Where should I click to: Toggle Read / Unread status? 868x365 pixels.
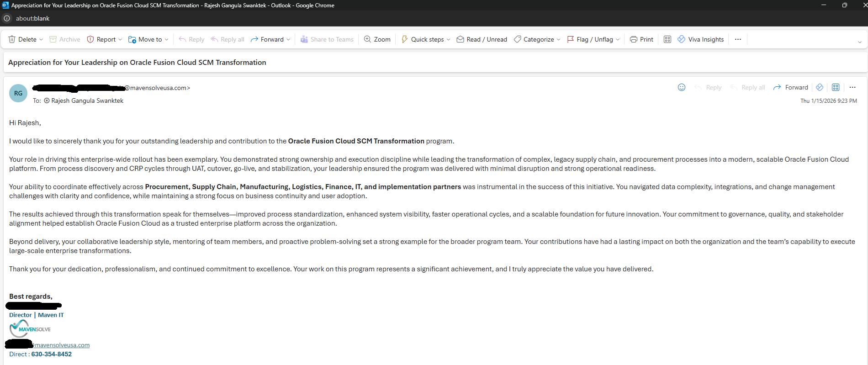pos(482,39)
